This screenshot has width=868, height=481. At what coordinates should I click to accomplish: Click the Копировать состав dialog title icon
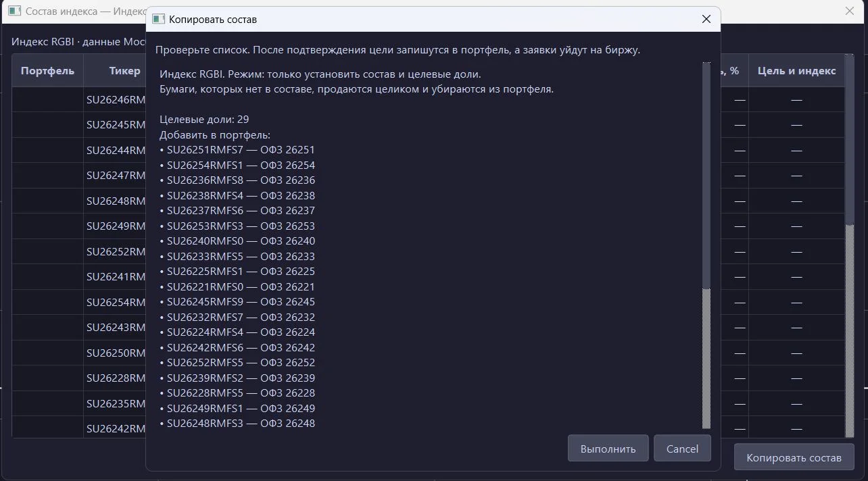(x=159, y=20)
